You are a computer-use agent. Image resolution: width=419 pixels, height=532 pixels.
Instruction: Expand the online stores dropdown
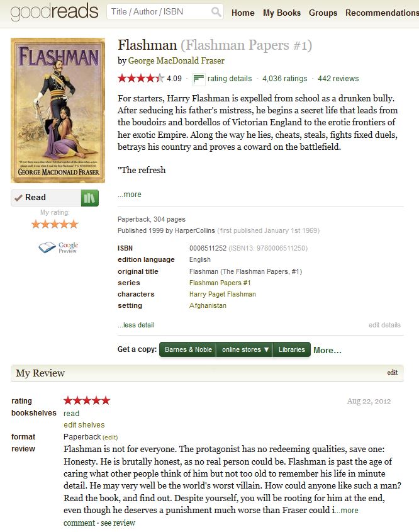click(x=245, y=349)
